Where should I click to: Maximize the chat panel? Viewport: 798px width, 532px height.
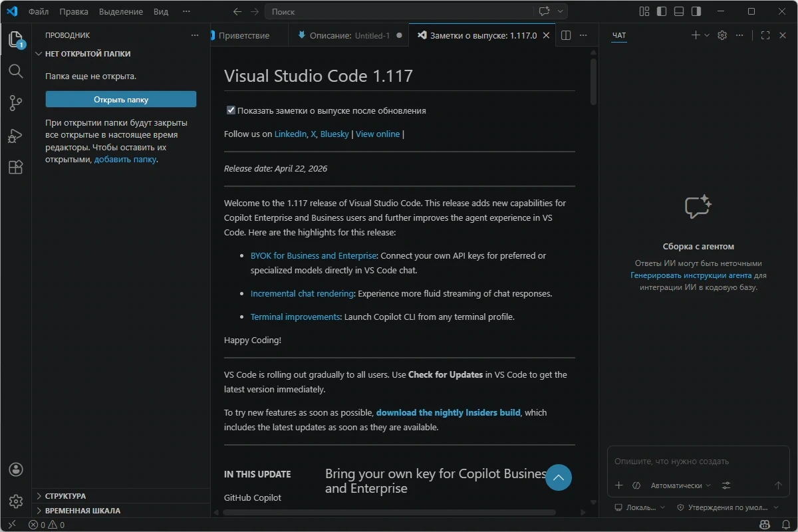765,35
